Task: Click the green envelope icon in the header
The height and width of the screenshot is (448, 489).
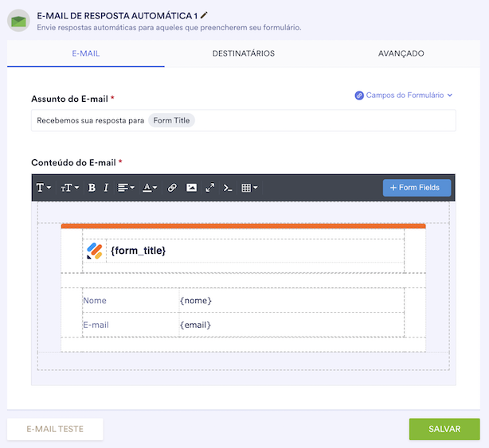Action: 18,20
